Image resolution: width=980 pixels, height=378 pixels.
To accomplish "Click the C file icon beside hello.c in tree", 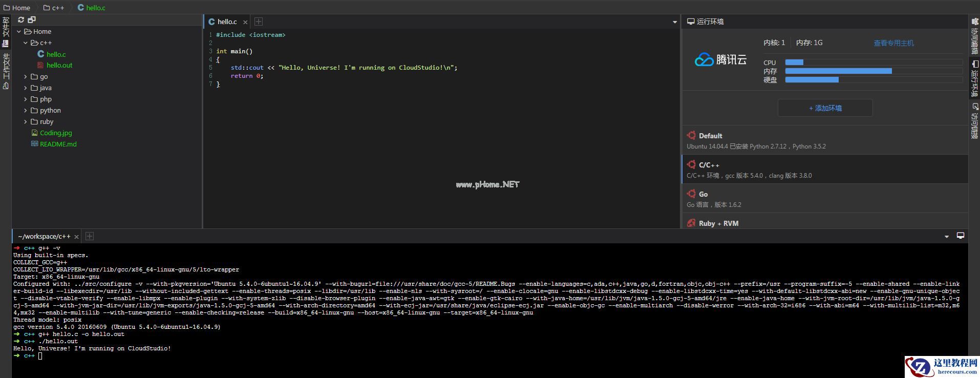I will click(41, 54).
